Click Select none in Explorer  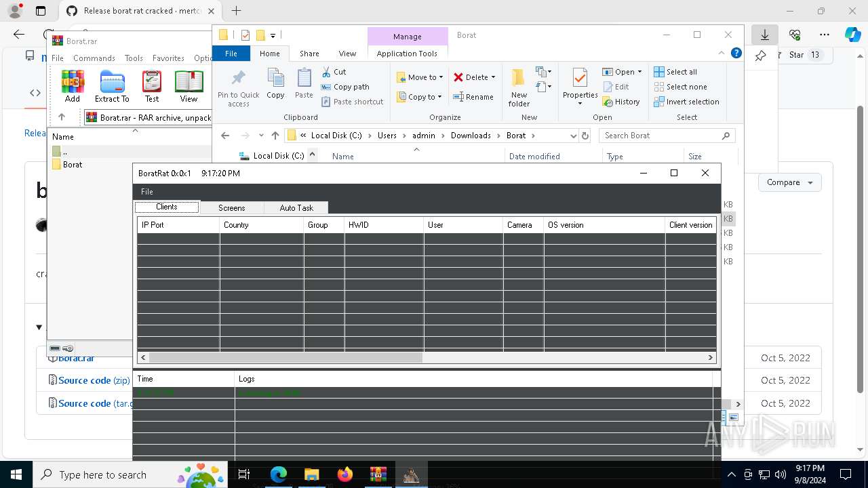pos(680,87)
